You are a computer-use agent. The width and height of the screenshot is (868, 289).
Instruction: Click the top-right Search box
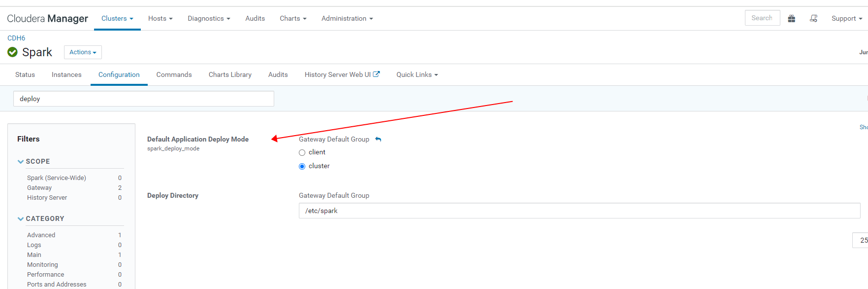[762, 18]
